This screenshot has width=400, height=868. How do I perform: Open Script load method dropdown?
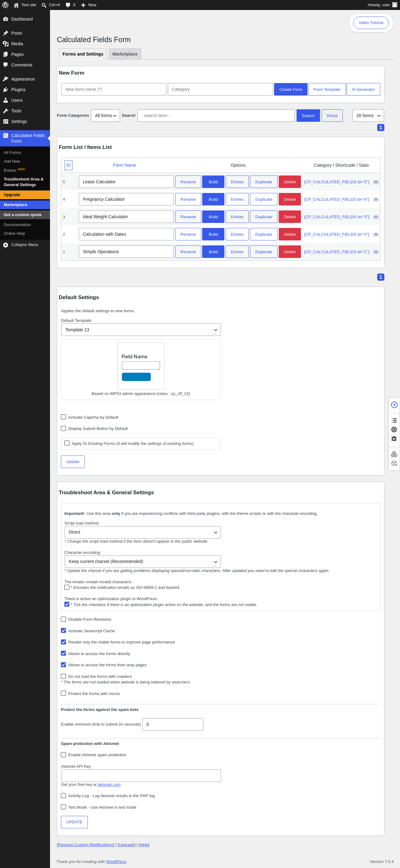(x=143, y=532)
